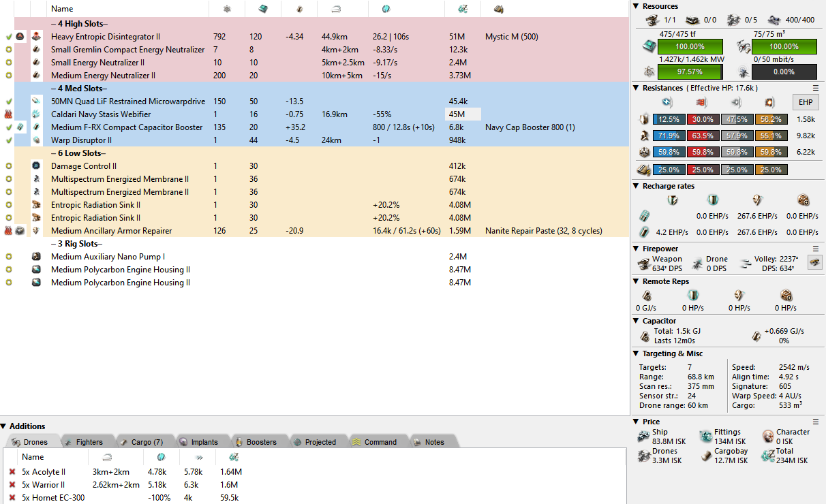Switch to the Cargo (7) tab

click(142, 442)
